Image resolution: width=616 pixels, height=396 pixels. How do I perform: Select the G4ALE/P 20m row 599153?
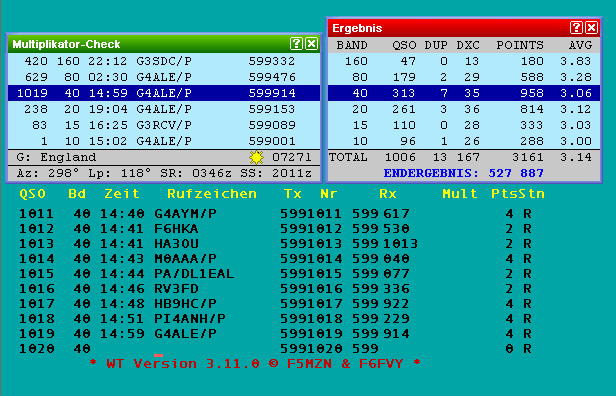coord(164,109)
